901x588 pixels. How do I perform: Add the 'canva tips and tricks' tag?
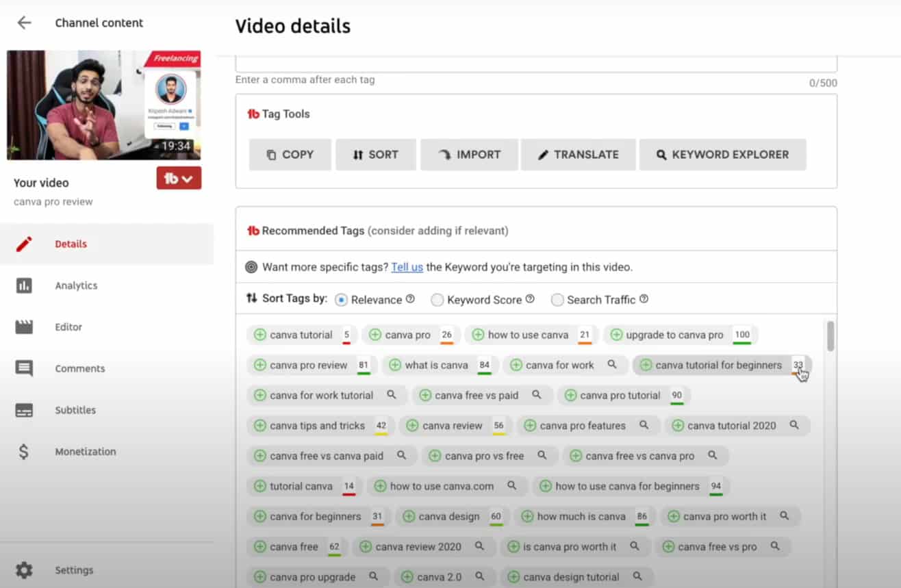coord(260,426)
